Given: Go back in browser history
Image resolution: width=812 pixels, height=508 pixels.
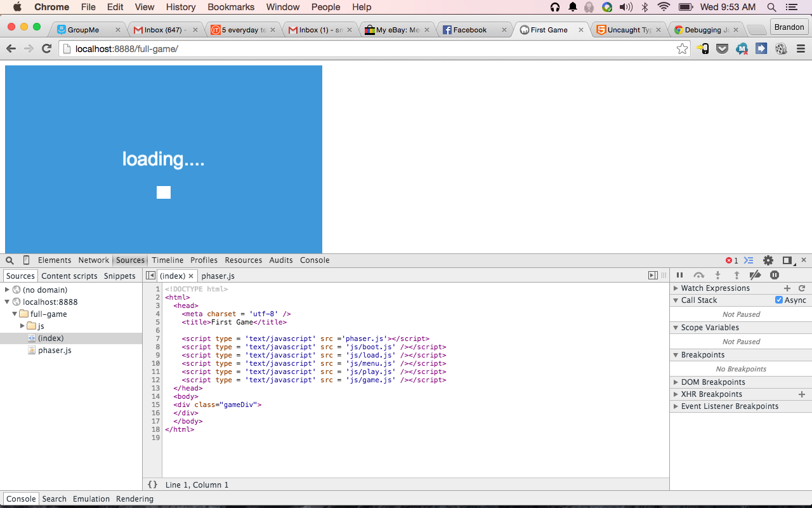Looking at the screenshot, I should (x=11, y=49).
